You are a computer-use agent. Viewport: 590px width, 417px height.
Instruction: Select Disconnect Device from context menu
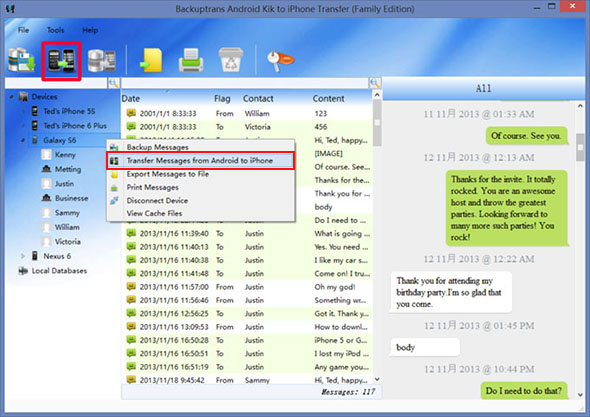(x=157, y=201)
